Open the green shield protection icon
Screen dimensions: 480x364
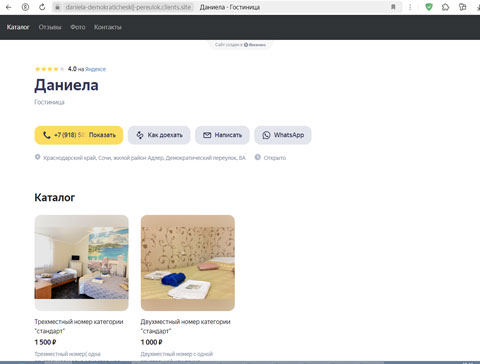pos(429,7)
